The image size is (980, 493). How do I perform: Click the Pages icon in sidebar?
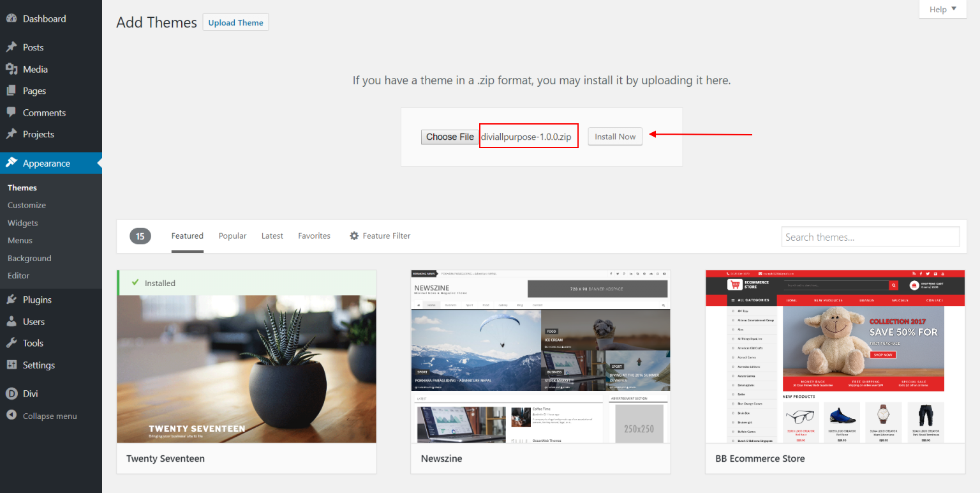11,91
